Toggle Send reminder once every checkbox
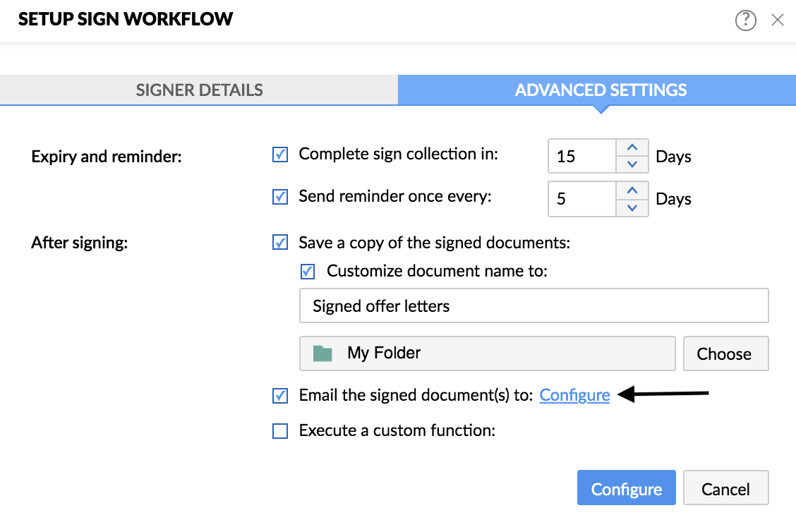This screenshot has height=532, width=796. click(279, 197)
